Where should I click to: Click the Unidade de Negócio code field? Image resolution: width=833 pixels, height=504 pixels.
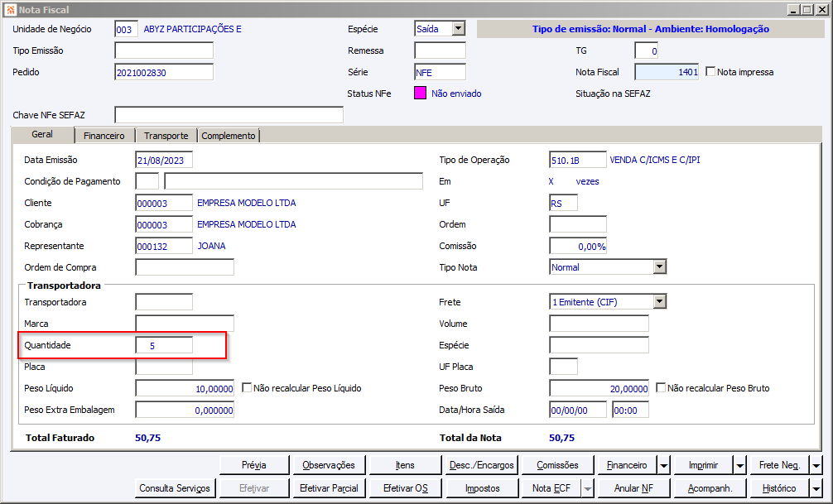pos(126,29)
